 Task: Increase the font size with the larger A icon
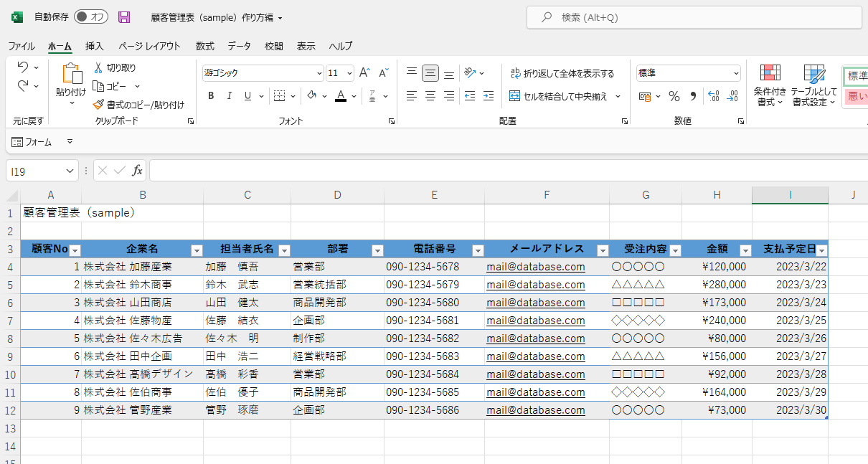tap(364, 72)
